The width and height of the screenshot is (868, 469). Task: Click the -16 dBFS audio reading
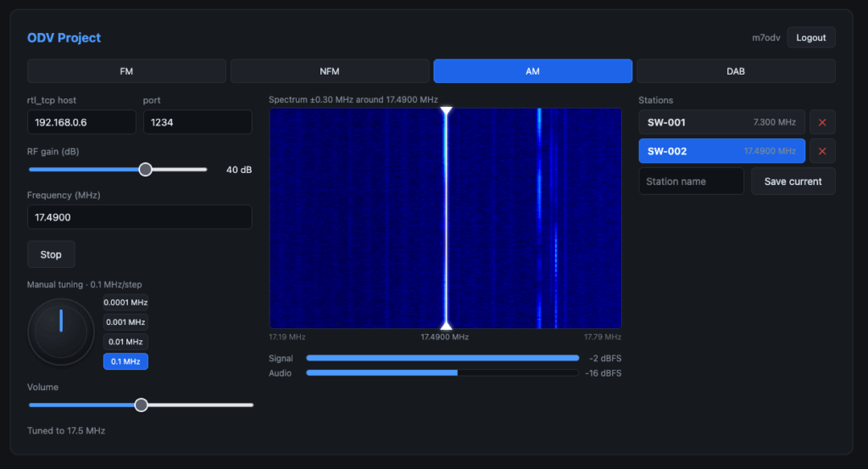(x=603, y=373)
